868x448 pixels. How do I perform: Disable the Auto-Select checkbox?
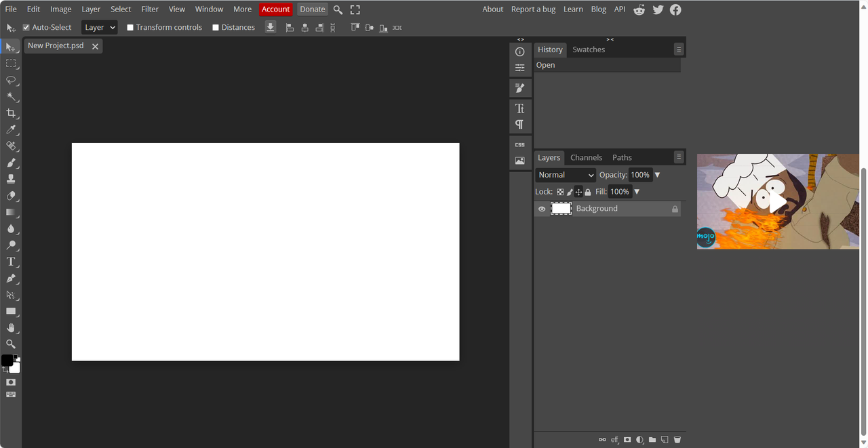click(x=26, y=28)
